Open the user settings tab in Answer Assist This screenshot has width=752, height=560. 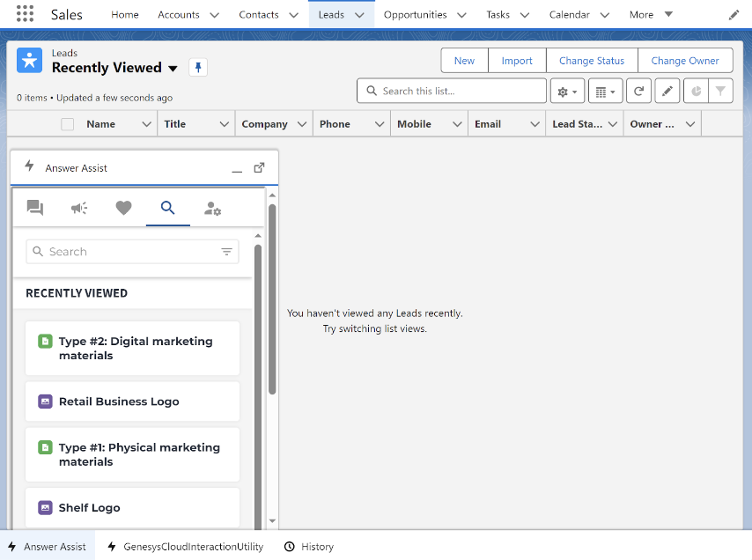[x=212, y=209]
